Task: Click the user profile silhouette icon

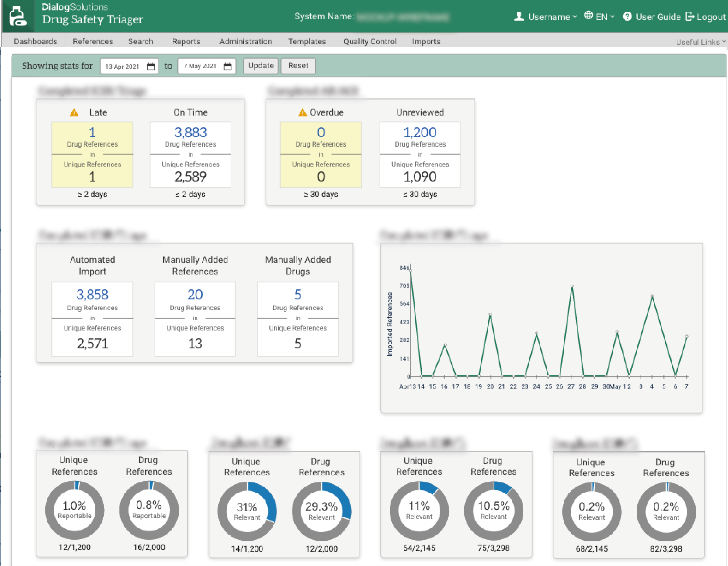Action: [519, 17]
